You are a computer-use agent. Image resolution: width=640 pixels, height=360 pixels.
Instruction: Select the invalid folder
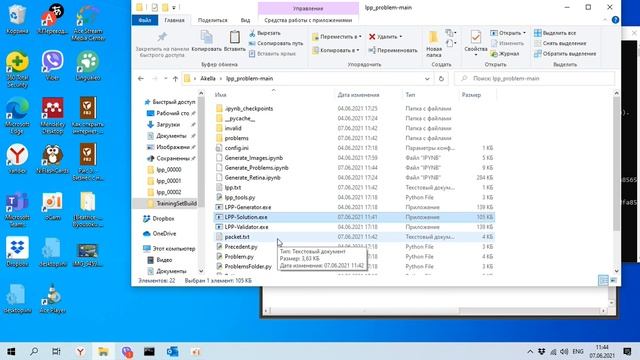(233, 128)
